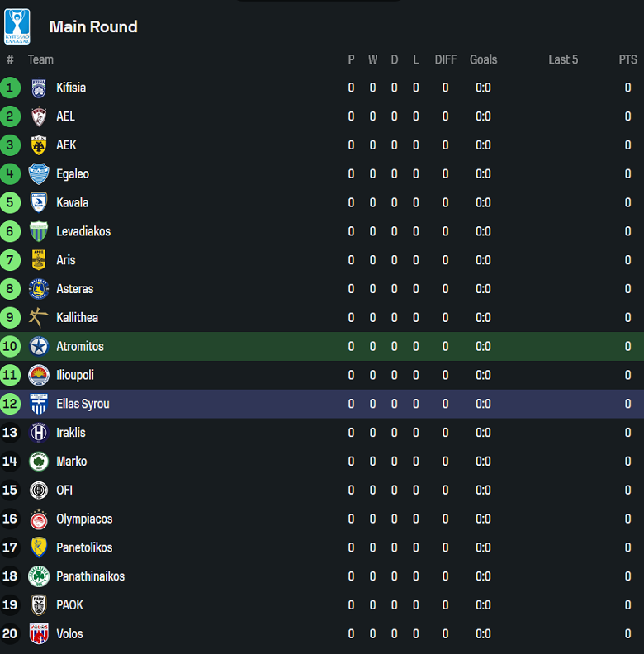
Task: Open the Iraklis team name link
Action: (x=71, y=433)
